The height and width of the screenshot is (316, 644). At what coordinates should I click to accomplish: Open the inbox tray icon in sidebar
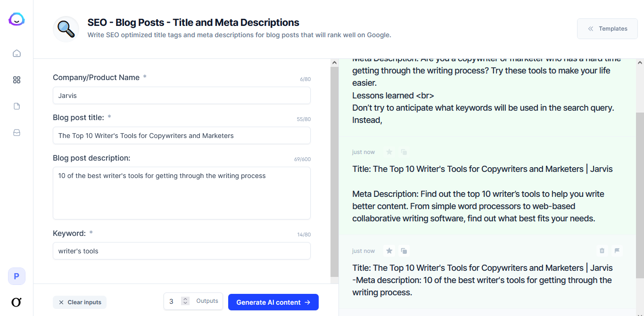tap(17, 133)
